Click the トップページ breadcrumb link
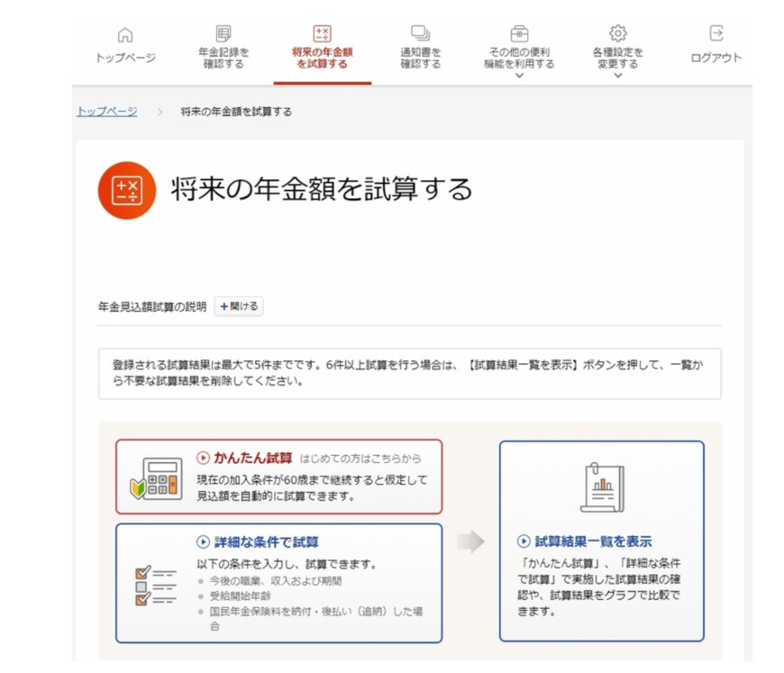Screen dimensions: 784x673 [x=107, y=111]
